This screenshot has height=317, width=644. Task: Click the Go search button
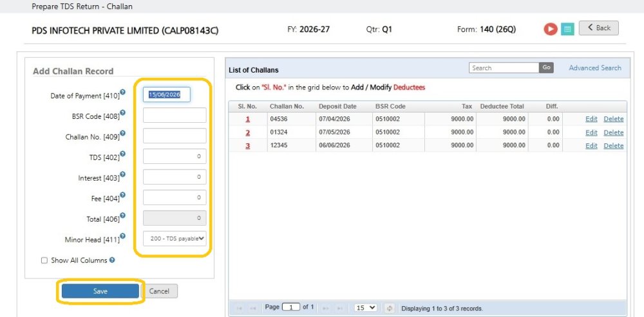point(546,68)
